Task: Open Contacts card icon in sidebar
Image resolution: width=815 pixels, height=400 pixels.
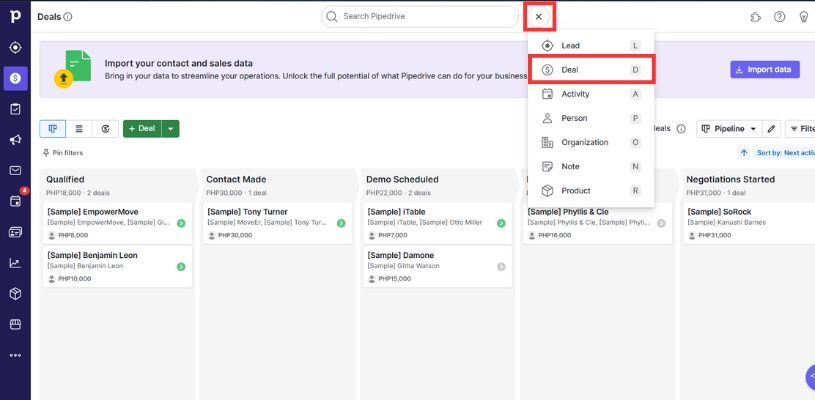Action: (15, 232)
